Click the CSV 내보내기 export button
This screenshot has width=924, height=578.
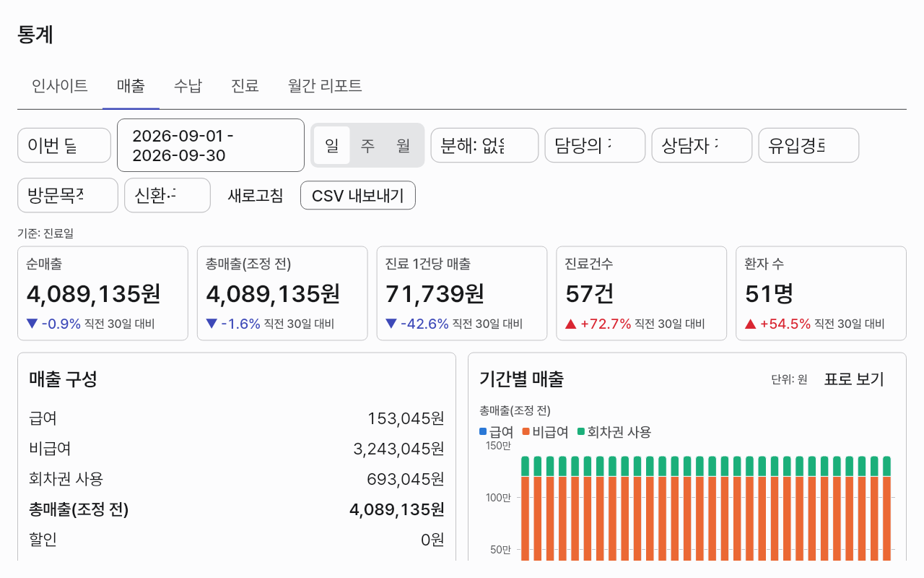(358, 195)
